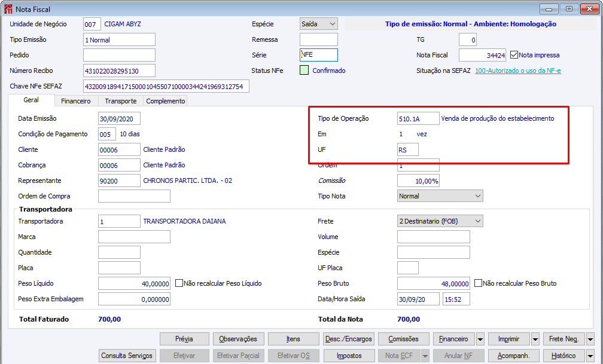Click the Ordem de Compra field
This screenshot has width=603, height=364.
coord(134,196)
